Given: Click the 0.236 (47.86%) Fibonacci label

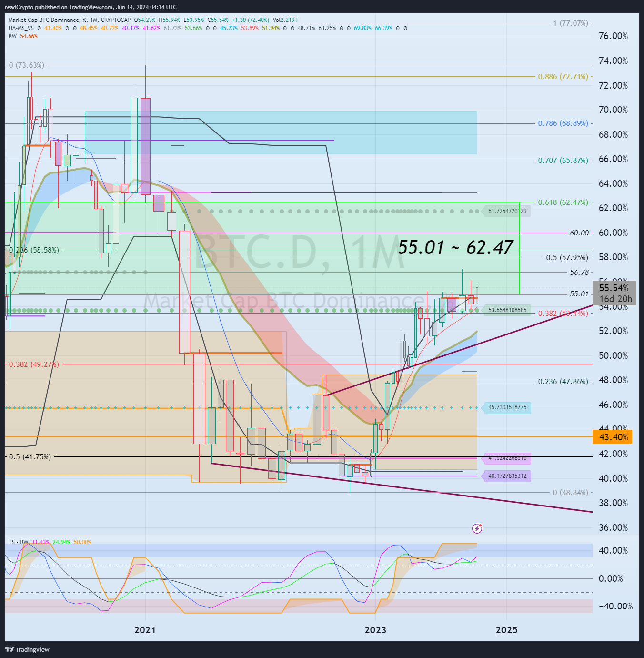Looking at the screenshot, I should pos(563,382).
